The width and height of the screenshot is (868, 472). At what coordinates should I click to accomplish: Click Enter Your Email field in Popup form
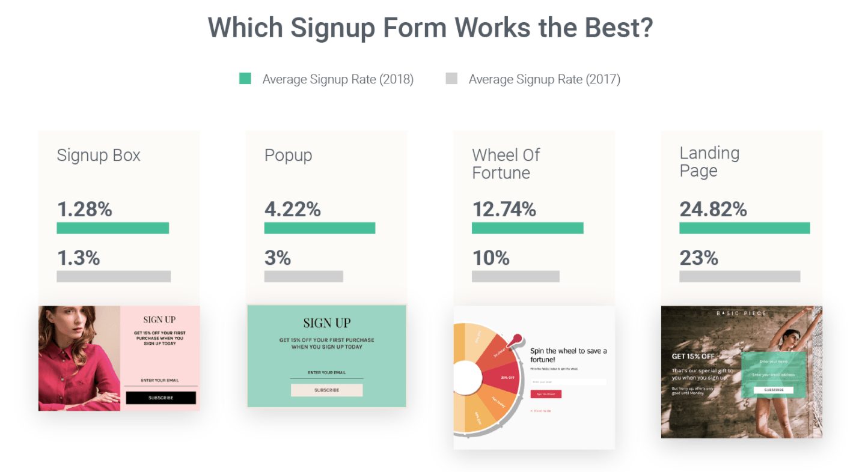coord(326,373)
